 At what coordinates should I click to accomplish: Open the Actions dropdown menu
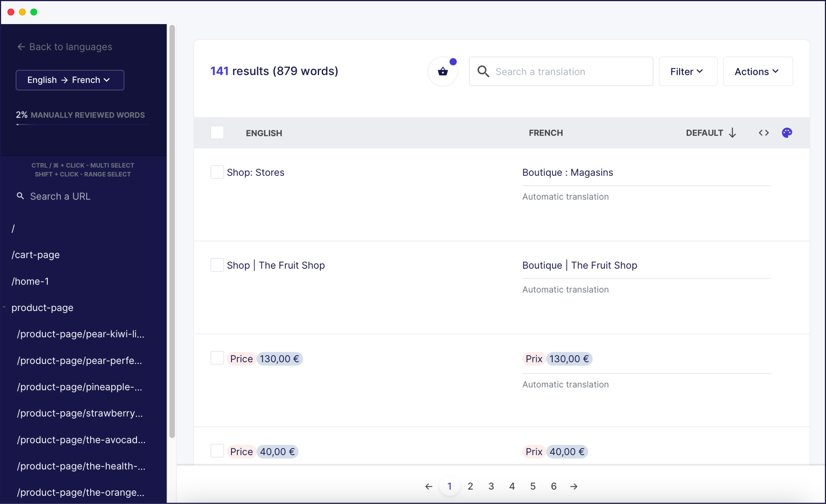tap(756, 71)
